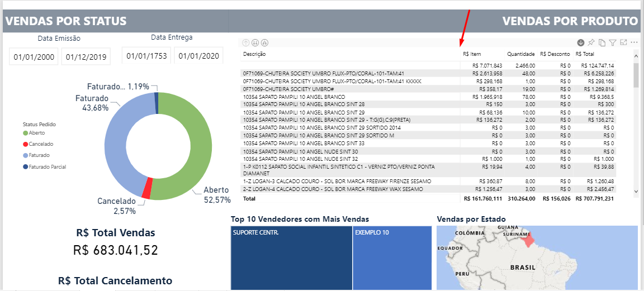
Task: Go to next level in hierarchy icon
Action: coord(255,42)
